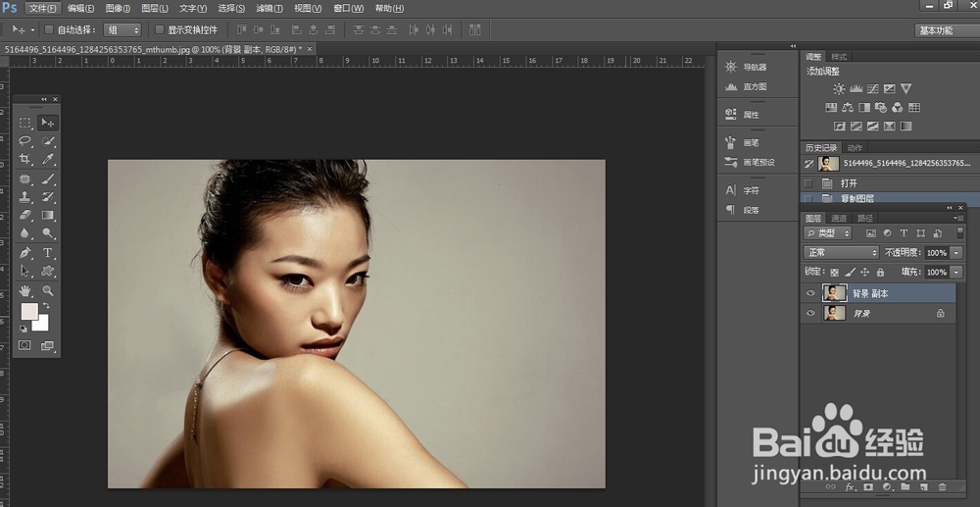The image size is (980, 507).
Task: Toggle lock all padlock icon
Action: tap(880, 272)
